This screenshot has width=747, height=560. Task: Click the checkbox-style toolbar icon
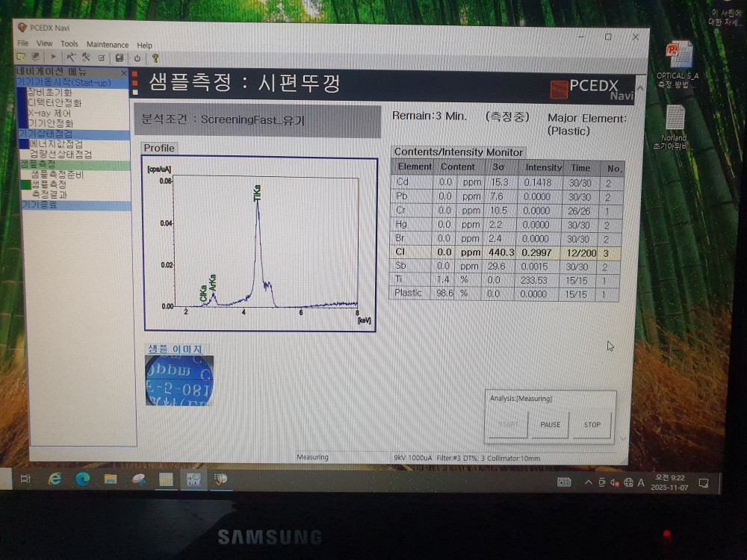point(101,57)
